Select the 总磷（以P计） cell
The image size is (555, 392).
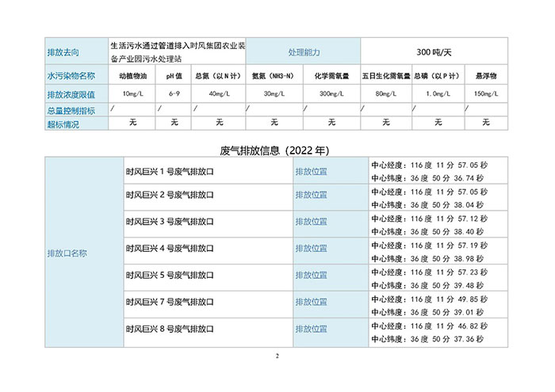(x=438, y=76)
